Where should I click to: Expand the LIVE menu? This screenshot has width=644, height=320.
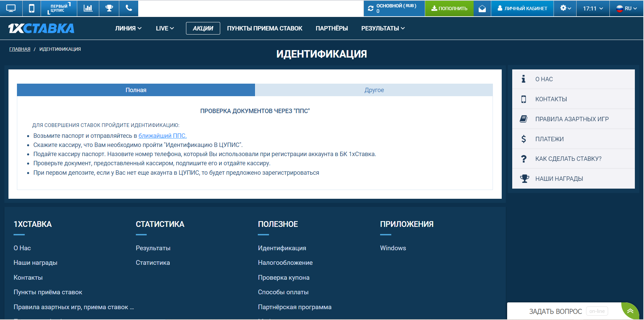coord(165,28)
